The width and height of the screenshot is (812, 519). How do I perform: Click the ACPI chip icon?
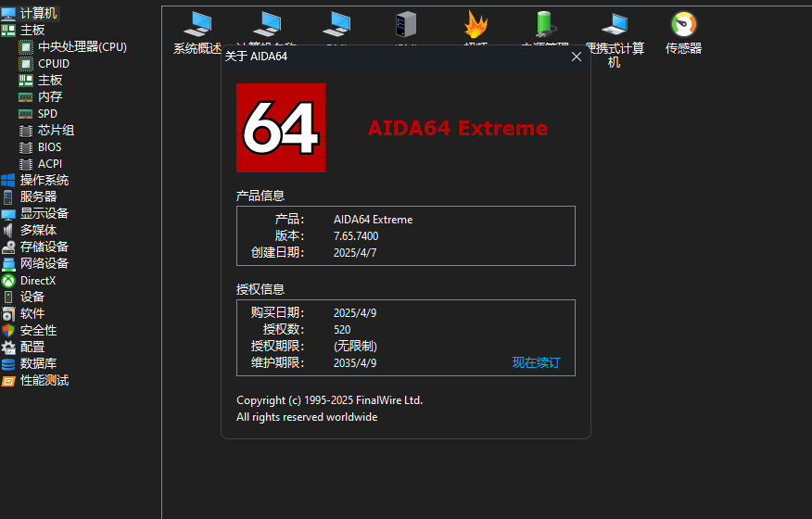pos(25,164)
